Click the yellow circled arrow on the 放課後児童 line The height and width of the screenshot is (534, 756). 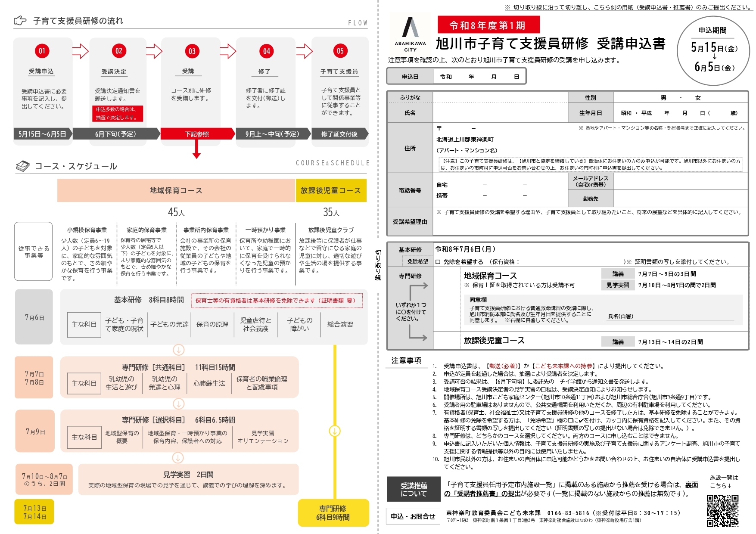335,431
